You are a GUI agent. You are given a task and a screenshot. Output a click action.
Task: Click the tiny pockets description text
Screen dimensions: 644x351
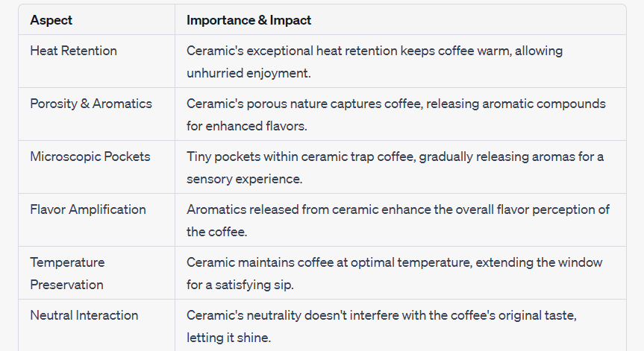click(395, 168)
